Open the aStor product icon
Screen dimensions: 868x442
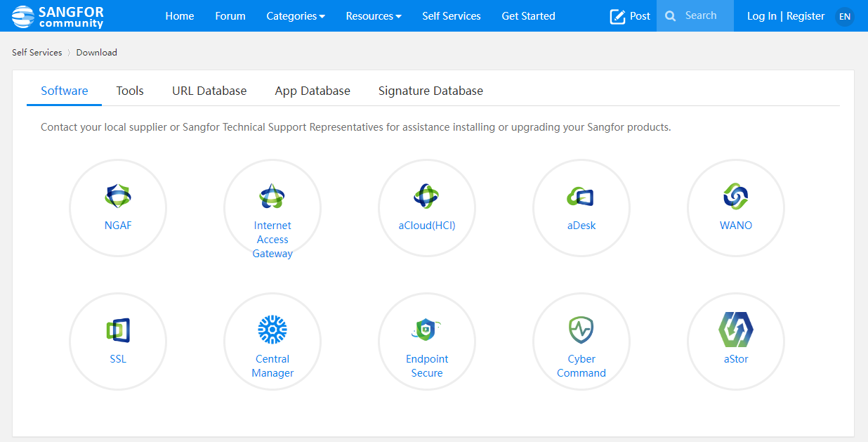point(735,330)
